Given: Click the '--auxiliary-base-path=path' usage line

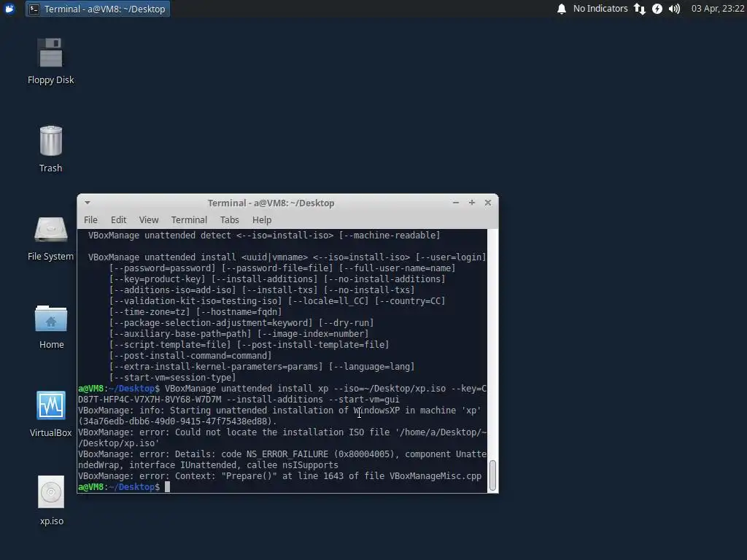Looking at the screenshot, I should pyautogui.click(x=239, y=334).
